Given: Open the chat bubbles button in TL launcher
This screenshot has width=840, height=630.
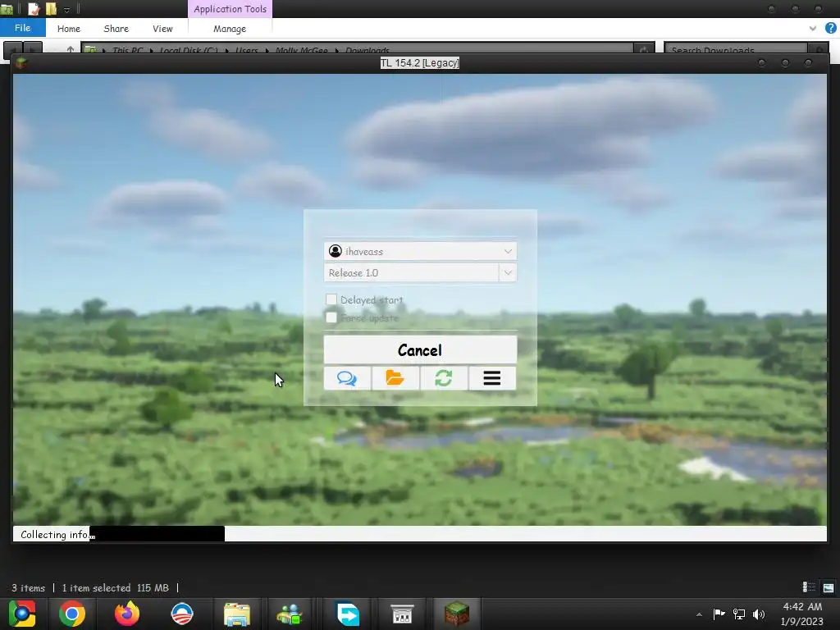Looking at the screenshot, I should (347, 378).
